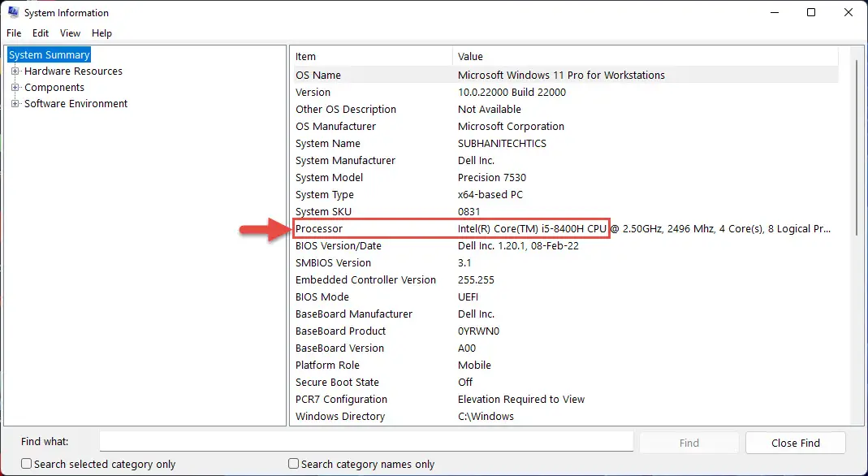Click the System Information app icon in title bar
The image size is (868, 476).
pyautogui.click(x=13, y=12)
